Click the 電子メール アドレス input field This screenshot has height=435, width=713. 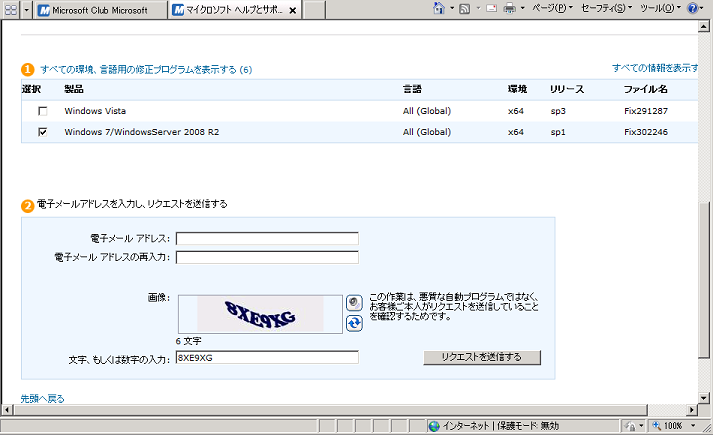267,238
